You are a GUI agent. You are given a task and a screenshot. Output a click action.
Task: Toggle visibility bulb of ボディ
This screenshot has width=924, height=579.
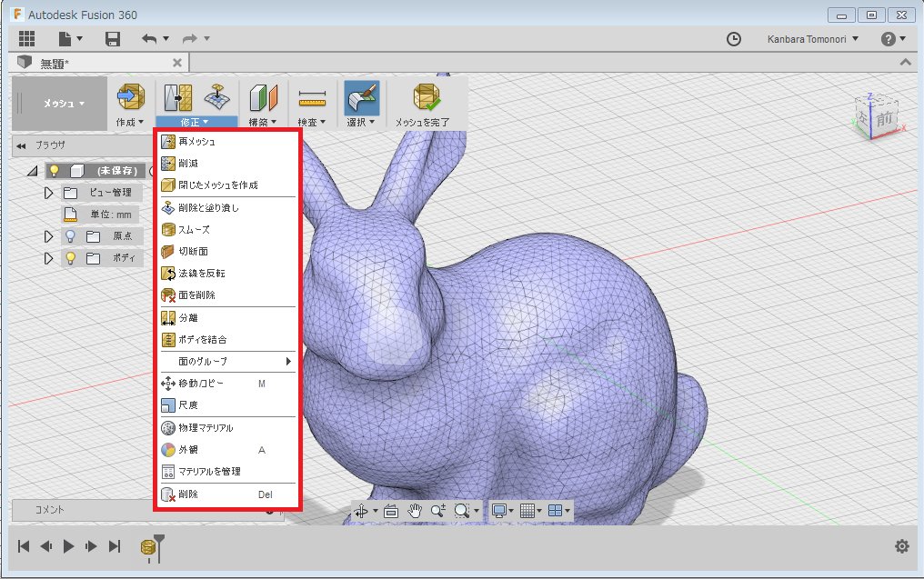tap(70, 258)
